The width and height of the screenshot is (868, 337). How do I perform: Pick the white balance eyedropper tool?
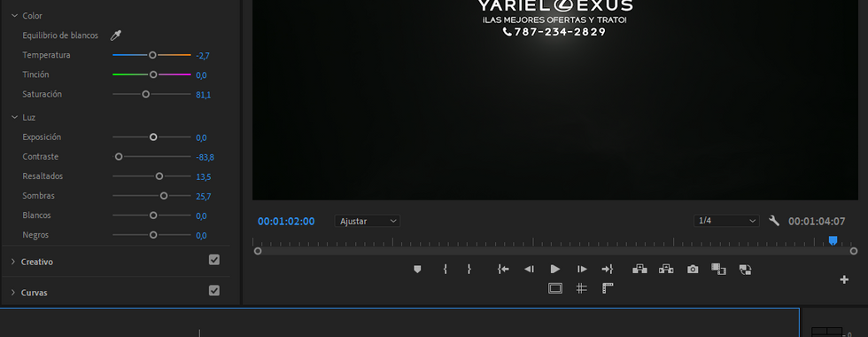[x=116, y=35]
